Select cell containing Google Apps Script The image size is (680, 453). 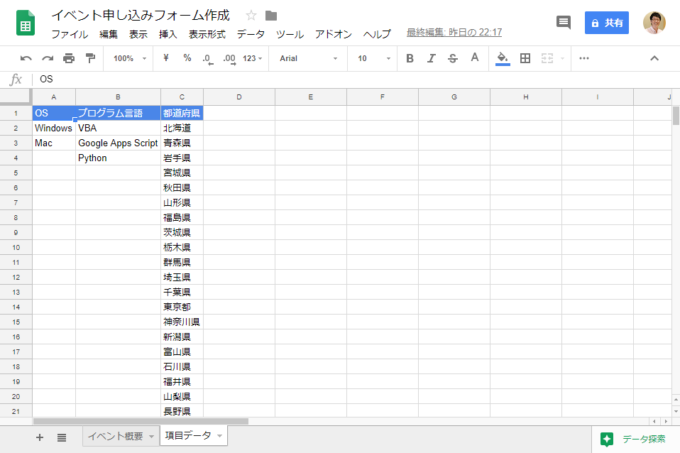[x=117, y=143]
